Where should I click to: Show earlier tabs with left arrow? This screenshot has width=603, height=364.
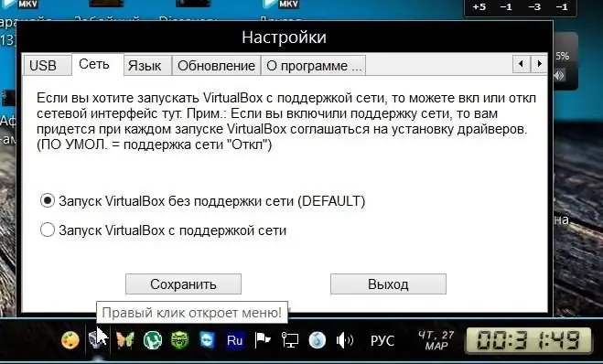522,63
